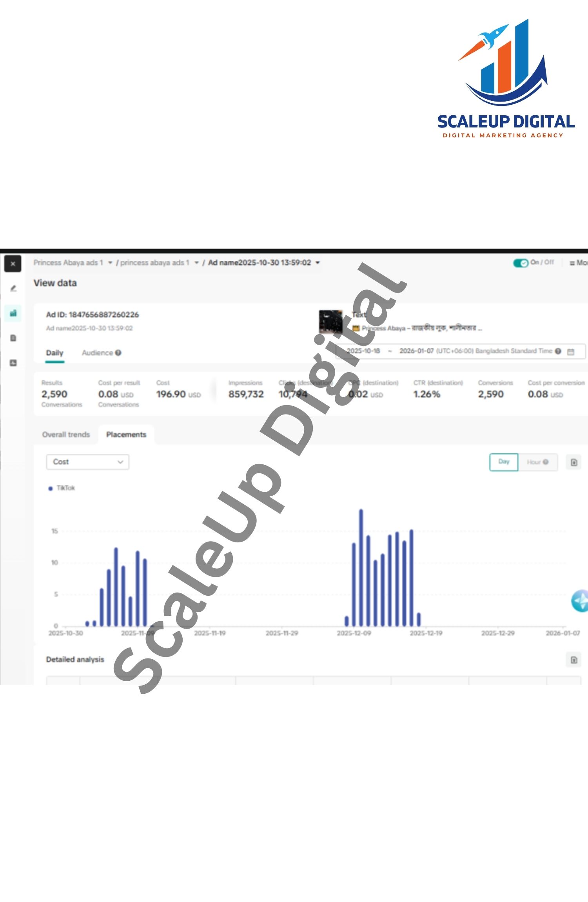Close the ad details panel
The image size is (588, 902).
[x=13, y=264]
